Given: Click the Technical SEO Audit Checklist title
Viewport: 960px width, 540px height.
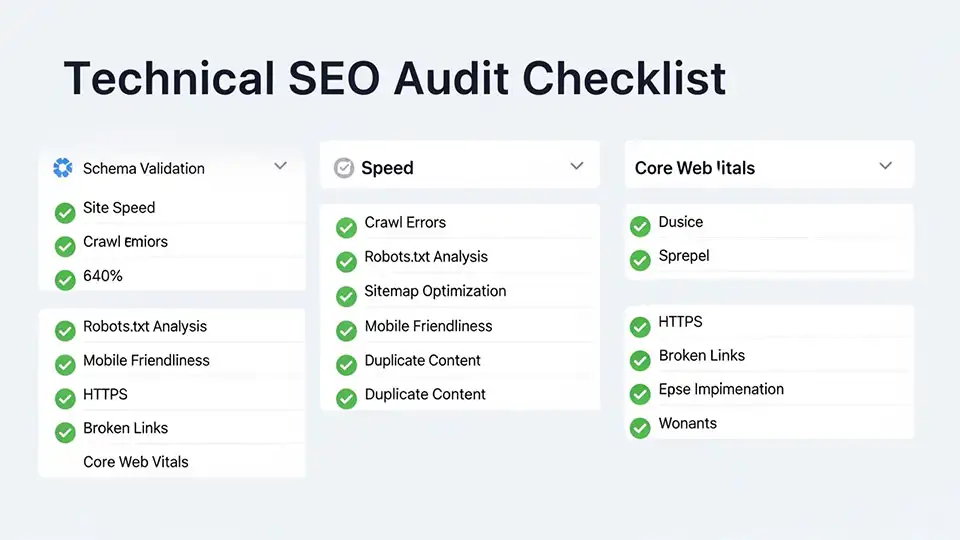Looking at the screenshot, I should click(394, 80).
